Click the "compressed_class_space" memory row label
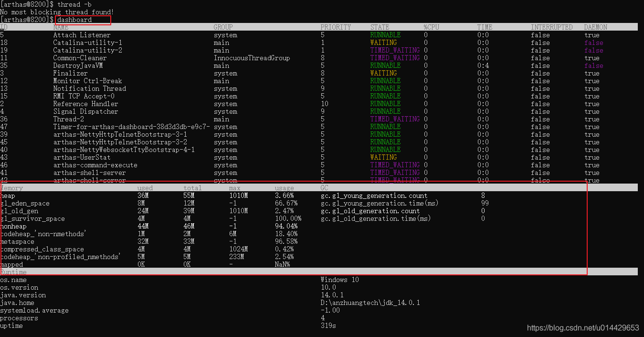The width and height of the screenshot is (644, 337). coord(42,249)
